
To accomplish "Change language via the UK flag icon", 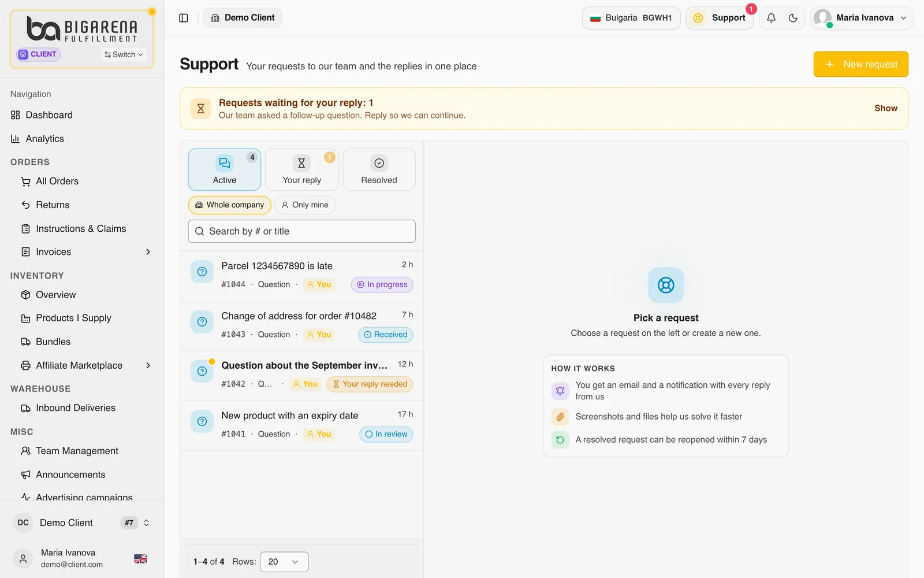I will click(x=140, y=559).
